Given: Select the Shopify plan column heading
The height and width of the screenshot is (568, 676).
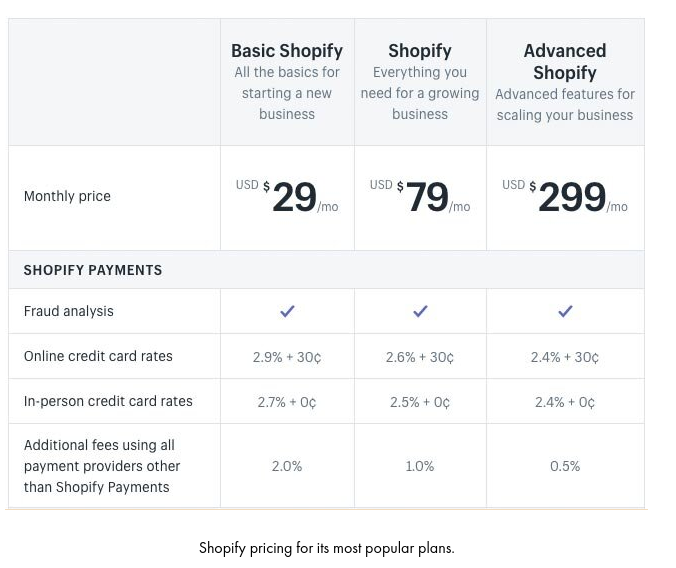Looking at the screenshot, I should coord(420,51).
